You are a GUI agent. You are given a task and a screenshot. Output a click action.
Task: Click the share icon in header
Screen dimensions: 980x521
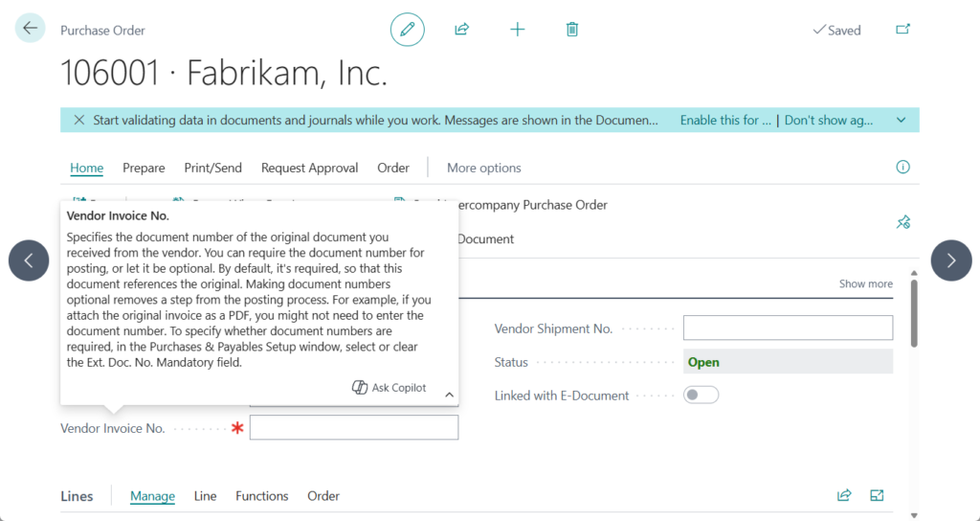tap(461, 30)
